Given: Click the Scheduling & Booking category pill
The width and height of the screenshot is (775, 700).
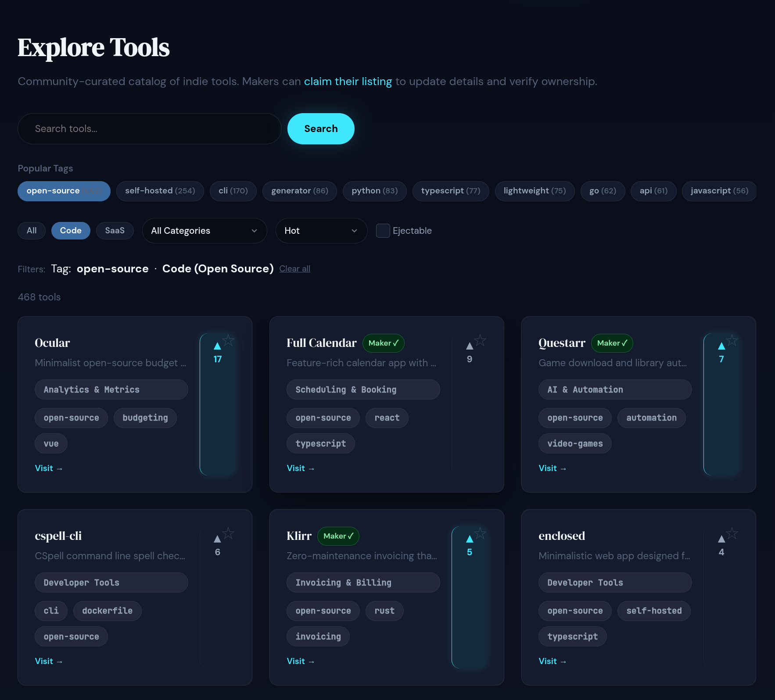Looking at the screenshot, I should 363,389.
